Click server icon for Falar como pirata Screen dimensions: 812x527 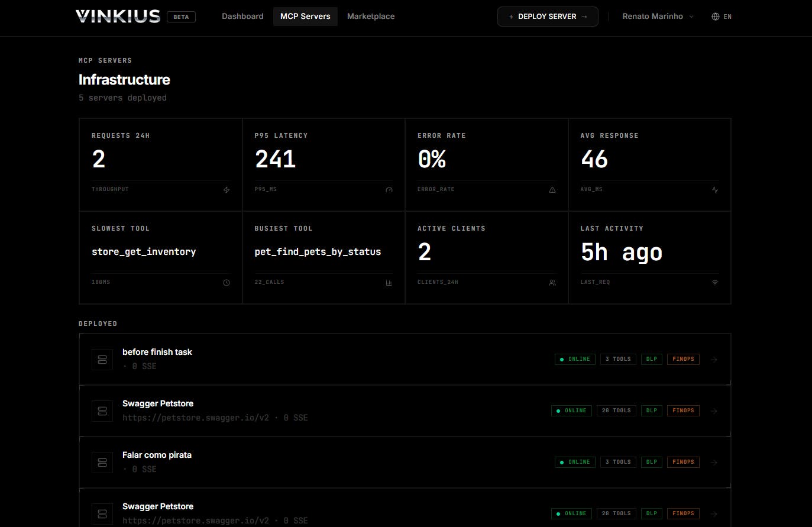pyautogui.click(x=102, y=463)
